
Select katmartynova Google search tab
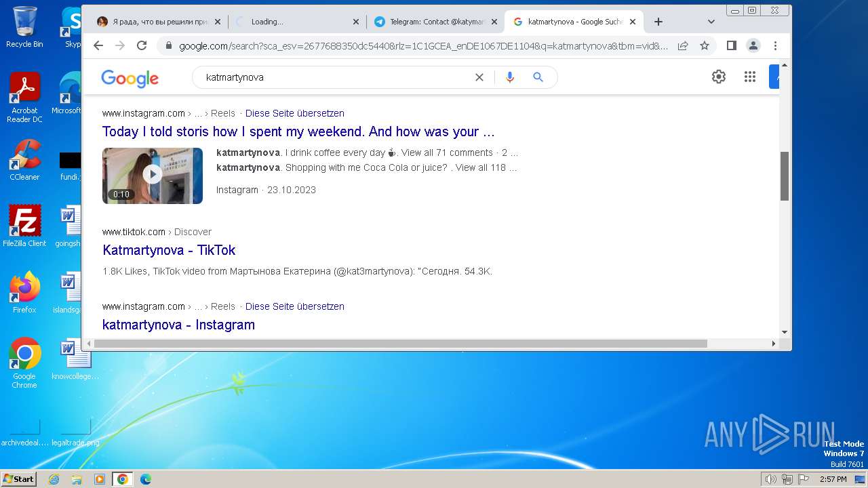pos(574,22)
